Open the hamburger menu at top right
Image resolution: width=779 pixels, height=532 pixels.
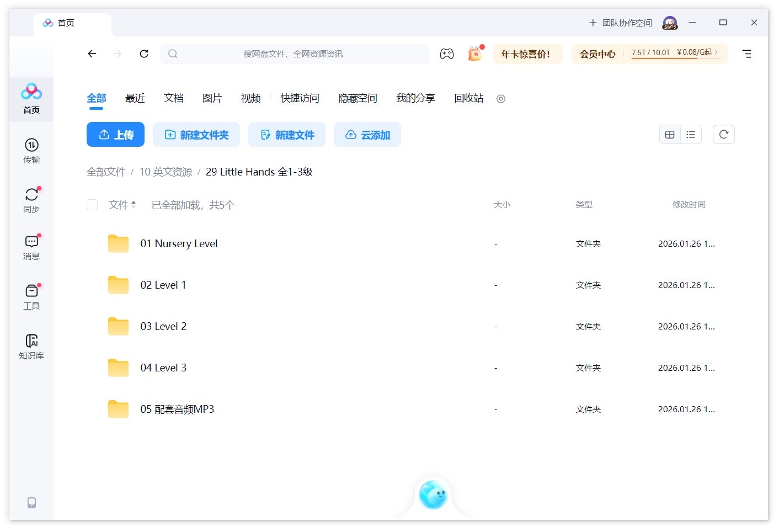click(x=748, y=54)
